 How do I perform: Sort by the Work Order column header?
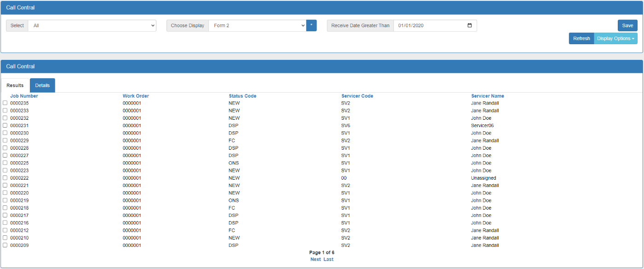tap(136, 96)
